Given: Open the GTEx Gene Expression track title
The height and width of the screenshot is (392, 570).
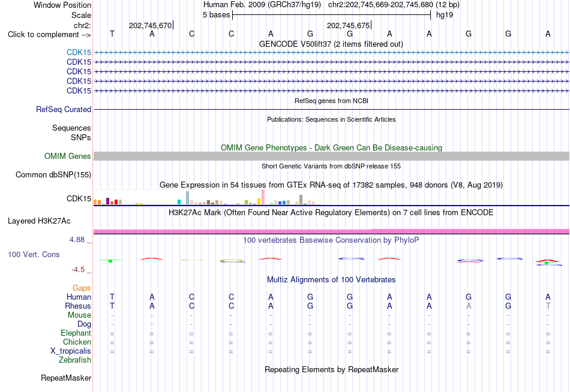Looking at the screenshot, I should coord(331,185).
